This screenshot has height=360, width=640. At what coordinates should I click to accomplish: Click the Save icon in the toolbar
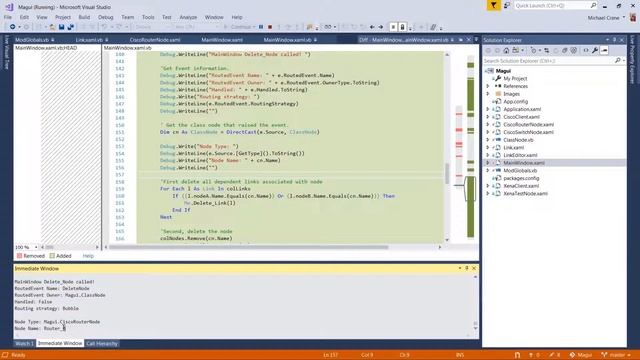61,27
